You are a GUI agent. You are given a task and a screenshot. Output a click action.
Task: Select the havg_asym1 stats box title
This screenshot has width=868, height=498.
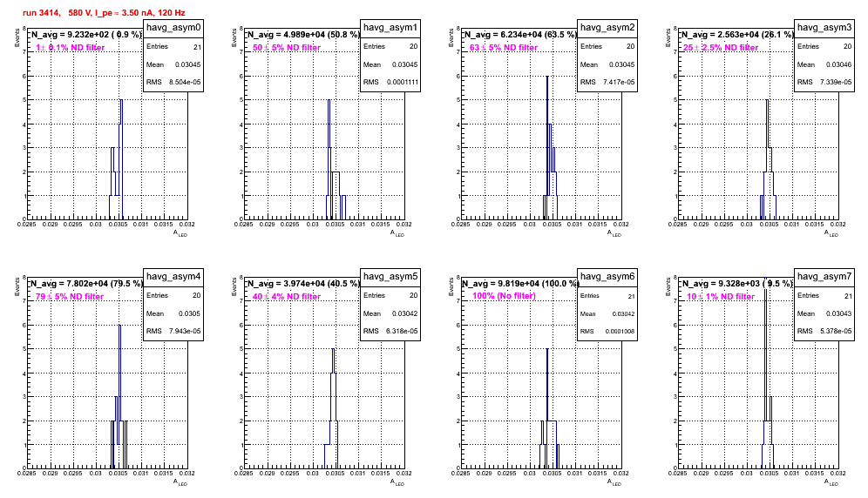coord(390,28)
